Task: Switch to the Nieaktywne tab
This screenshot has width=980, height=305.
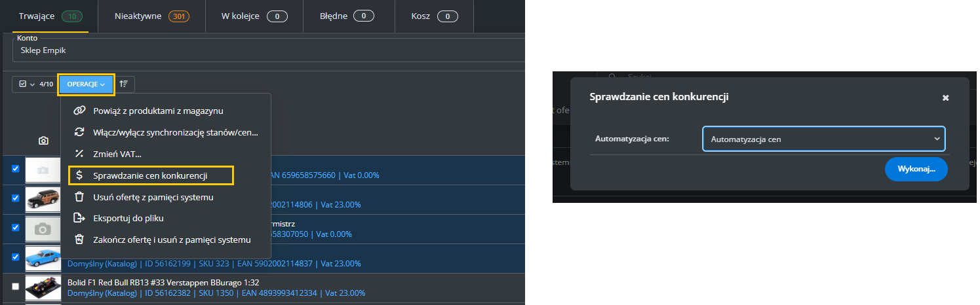Action: 151,16
